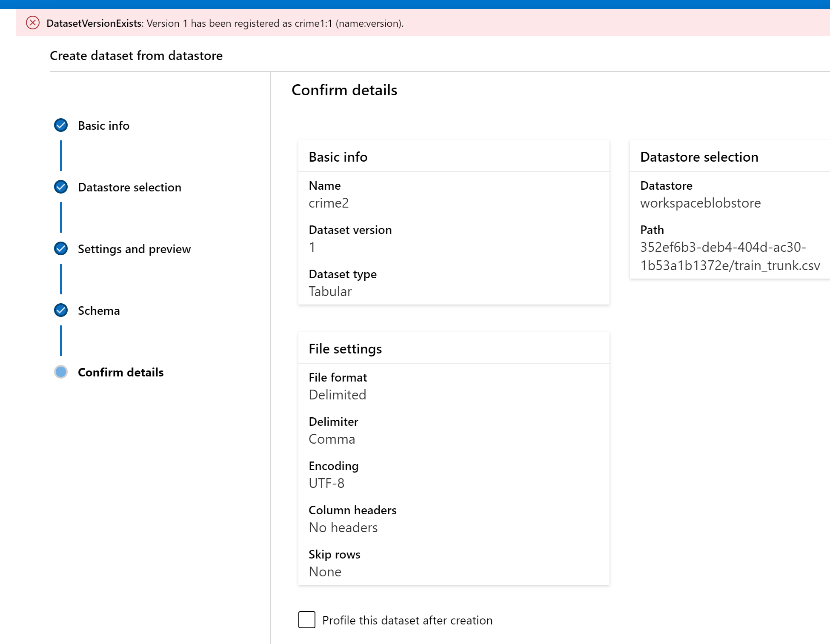The height and width of the screenshot is (644, 830).
Task: Select the Confirm details step circle
Action: pyautogui.click(x=61, y=372)
